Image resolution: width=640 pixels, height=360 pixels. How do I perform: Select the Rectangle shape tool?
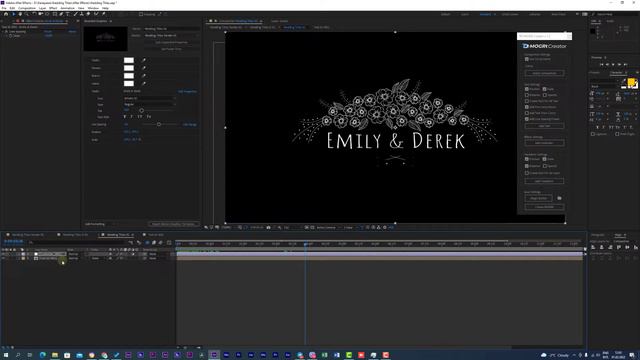click(55, 14)
